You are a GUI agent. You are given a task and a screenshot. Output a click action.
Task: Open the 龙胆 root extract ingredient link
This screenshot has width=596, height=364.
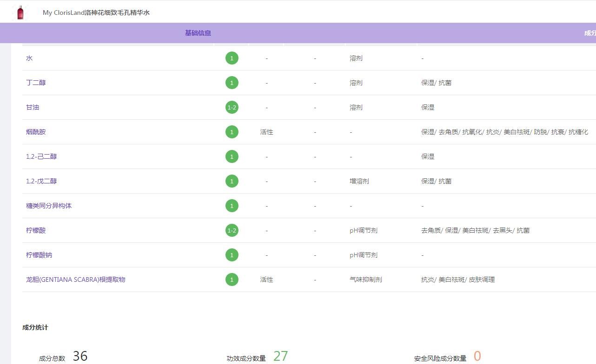click(75, 279)
